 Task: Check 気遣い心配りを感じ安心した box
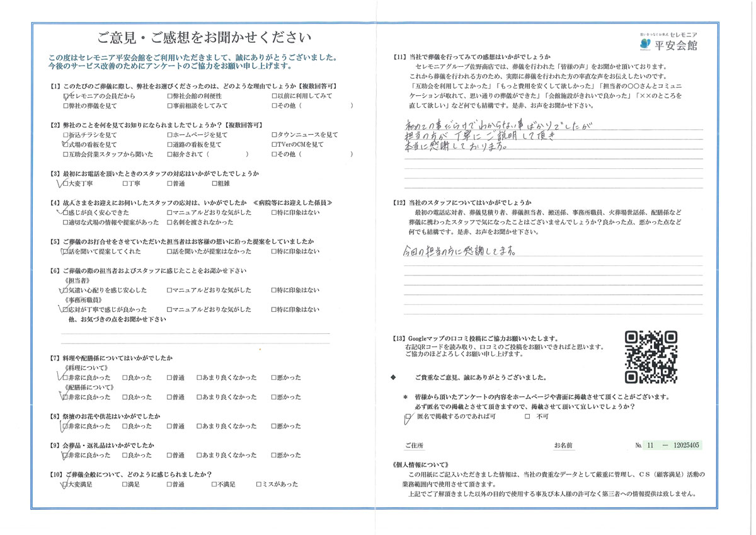(x=66, y=291)
